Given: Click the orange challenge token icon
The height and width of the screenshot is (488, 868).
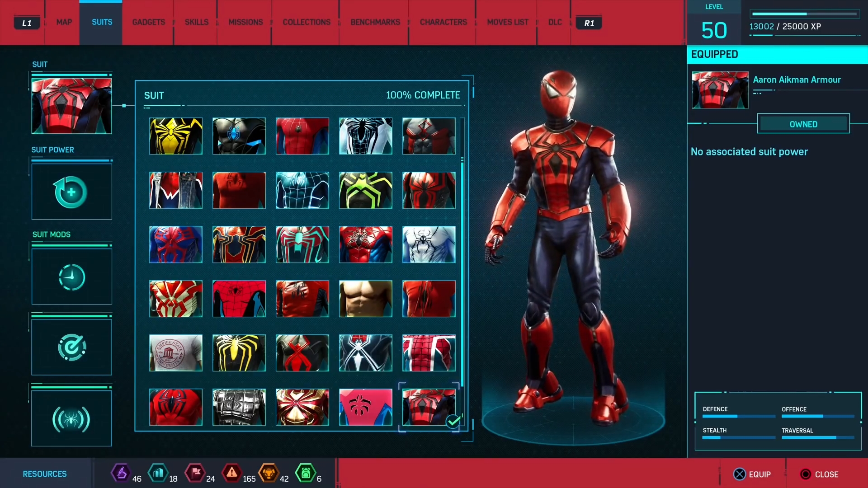Looking at the screenshot, I should [269, 473].
